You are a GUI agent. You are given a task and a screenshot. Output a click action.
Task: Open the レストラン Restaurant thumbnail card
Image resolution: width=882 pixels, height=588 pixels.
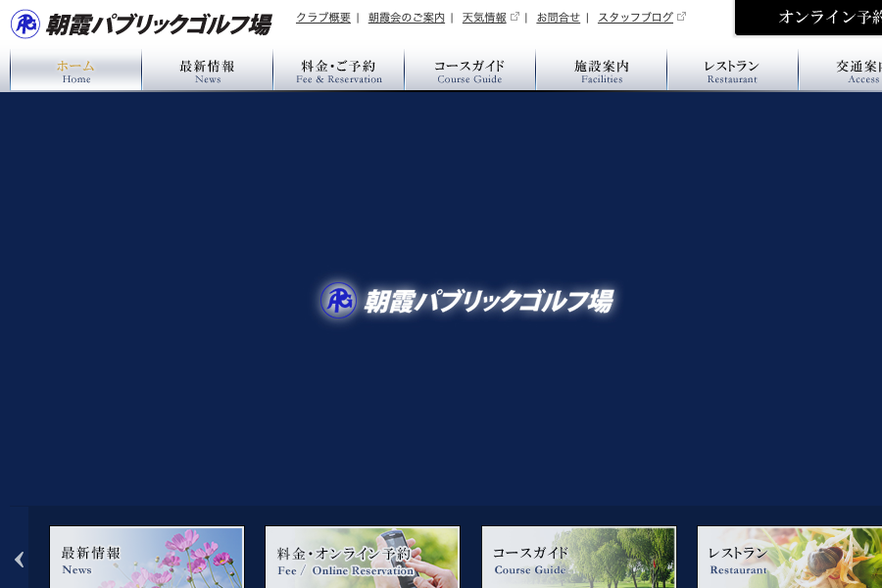[x=790, y=557]
